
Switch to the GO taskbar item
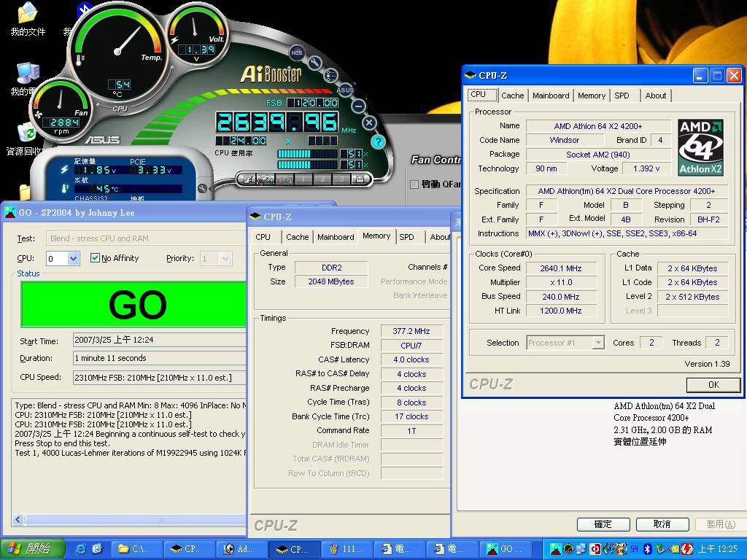tap(506, 549)
